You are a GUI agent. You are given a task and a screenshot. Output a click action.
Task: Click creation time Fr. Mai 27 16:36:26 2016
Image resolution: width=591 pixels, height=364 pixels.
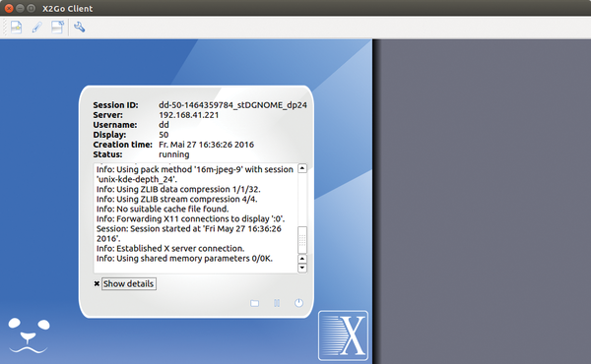click(206, 145)
